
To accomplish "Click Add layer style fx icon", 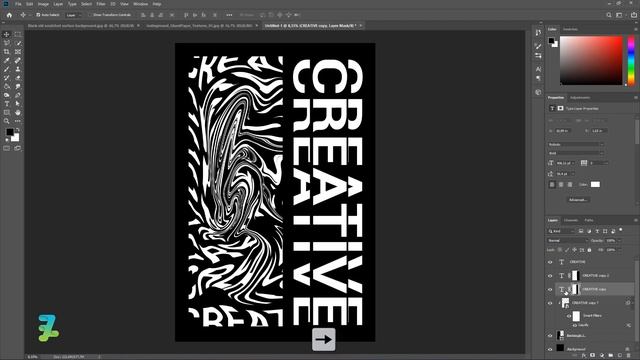I will pos(584,356).
